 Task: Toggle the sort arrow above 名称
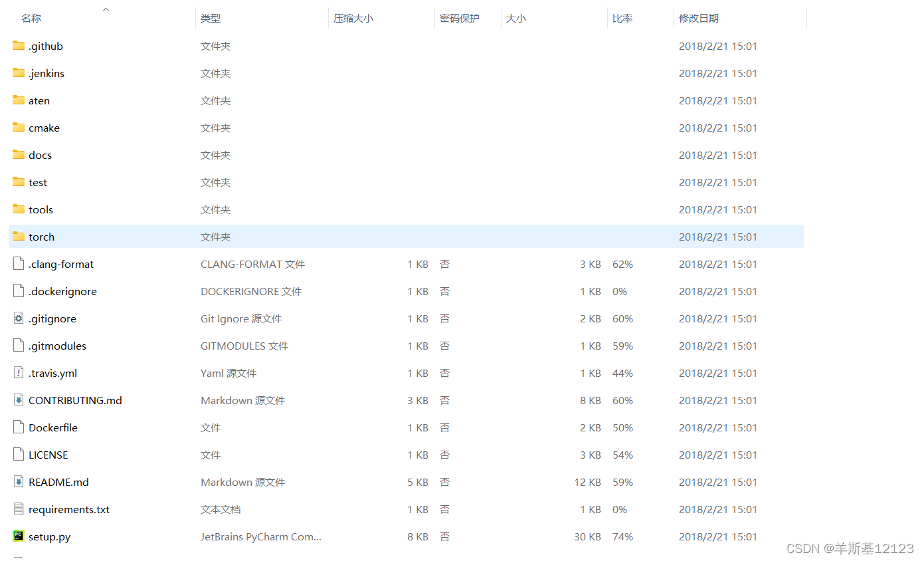pos(106,9)
